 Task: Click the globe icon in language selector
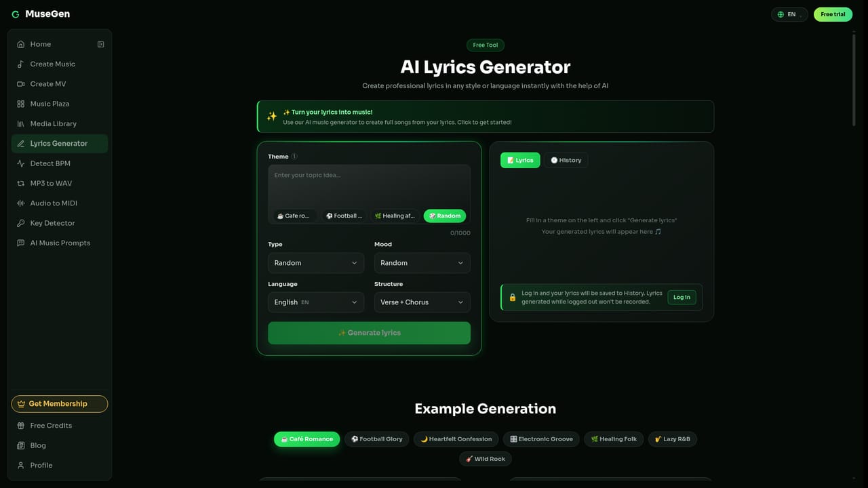[781, 14]
